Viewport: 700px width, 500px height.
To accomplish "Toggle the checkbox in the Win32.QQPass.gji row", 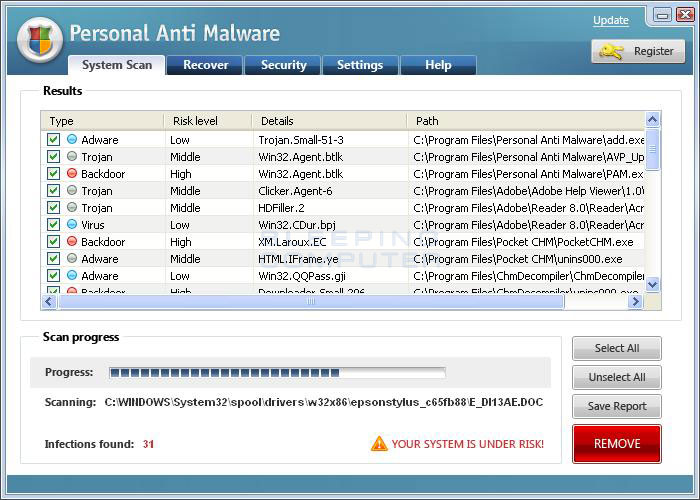I will 53,275.
